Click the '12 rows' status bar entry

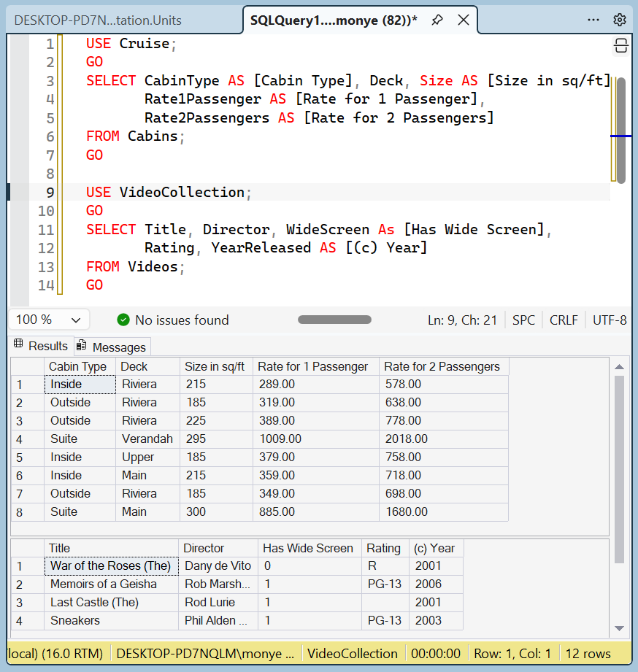tap(588, 654)
